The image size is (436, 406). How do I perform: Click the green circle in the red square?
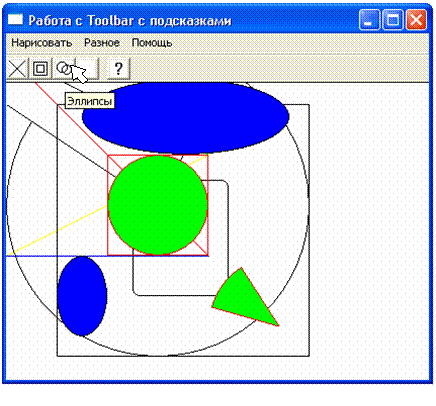158,205
